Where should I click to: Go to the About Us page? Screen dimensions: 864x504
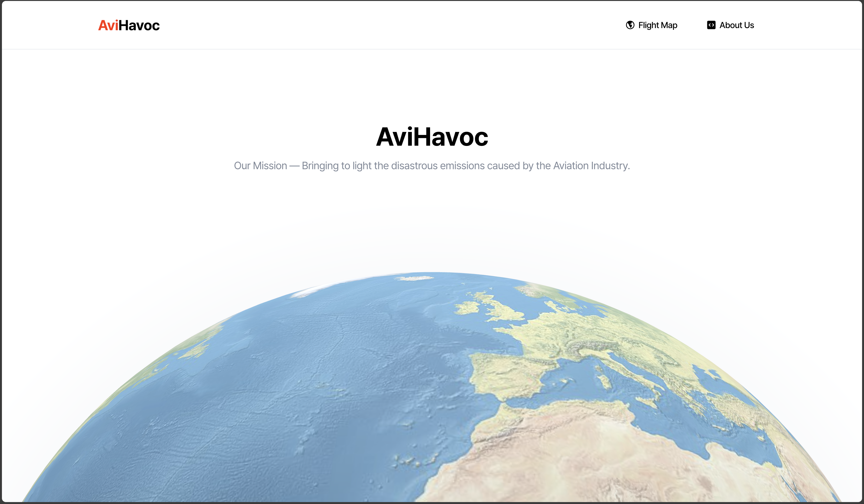[737, 25]
